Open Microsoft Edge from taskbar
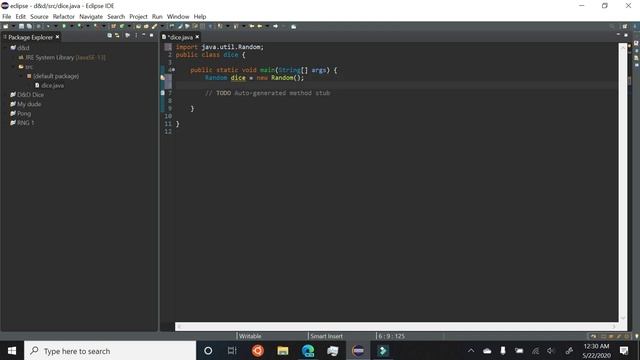The height and width of the screenshot is (360, 640). tap(308, 351)
